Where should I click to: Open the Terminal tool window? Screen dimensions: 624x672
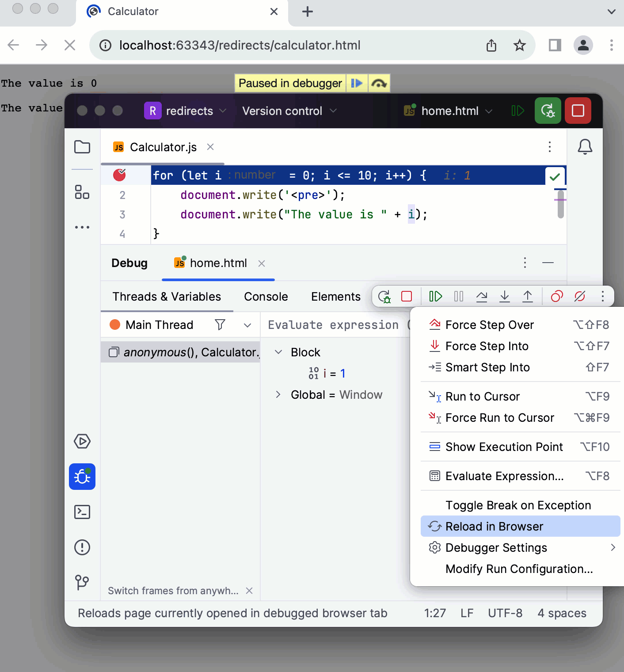pos(82,512)
